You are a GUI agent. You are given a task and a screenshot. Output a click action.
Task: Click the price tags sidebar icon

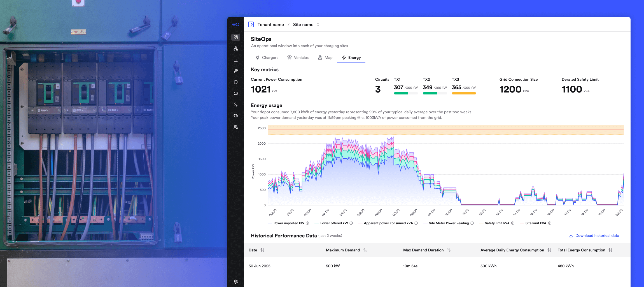pyautogui.click(x=236, y=116)
